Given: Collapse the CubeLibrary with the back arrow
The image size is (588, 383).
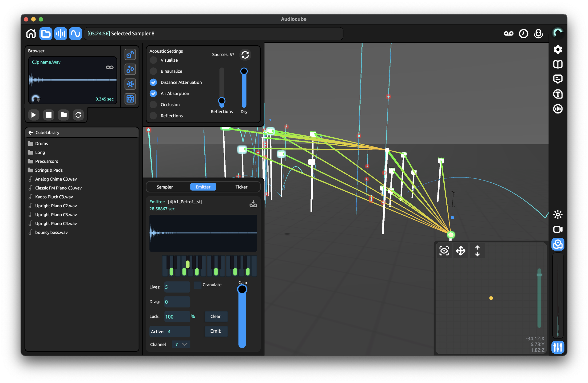Looking at the screenshot, I should tap(31, 132).
